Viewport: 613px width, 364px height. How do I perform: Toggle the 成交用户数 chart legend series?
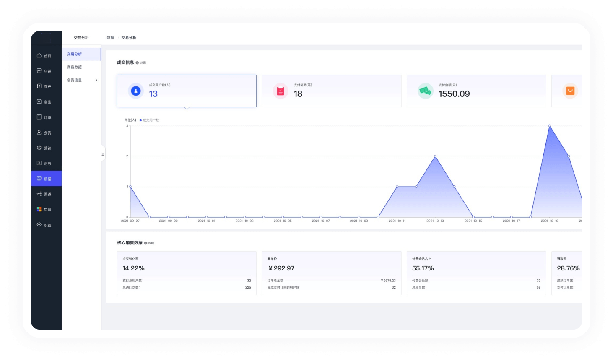coord(149,120)
